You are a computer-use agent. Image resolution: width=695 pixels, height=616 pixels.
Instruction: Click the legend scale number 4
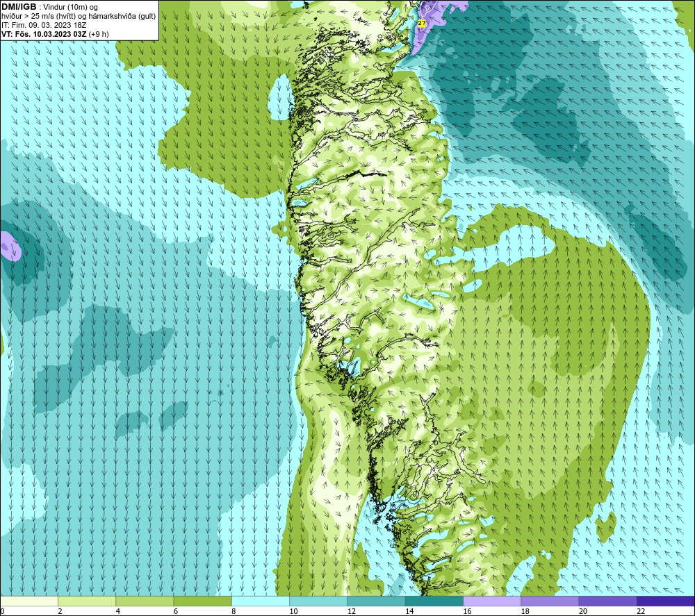click(118, 611)
